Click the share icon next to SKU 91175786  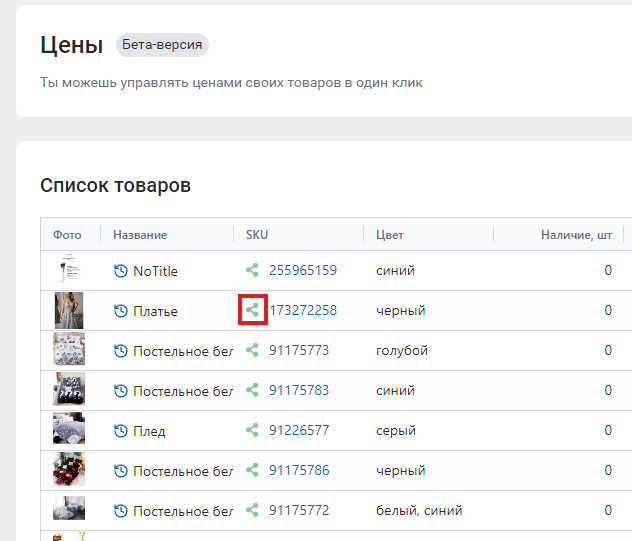coord(252,470)
